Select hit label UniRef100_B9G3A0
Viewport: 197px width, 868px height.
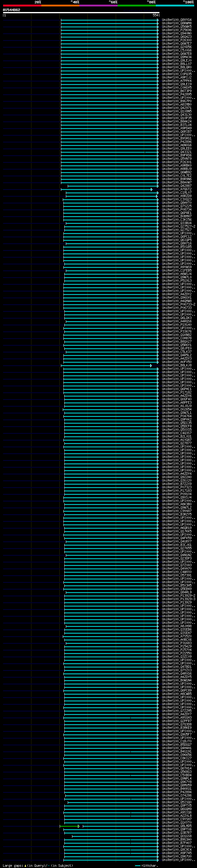point(176,840)
